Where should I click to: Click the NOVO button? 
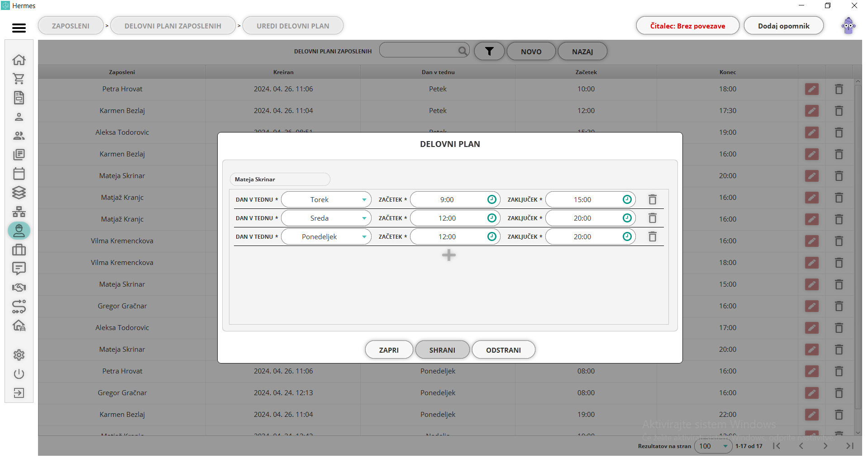pyautogui.click(x=531, y=52)
